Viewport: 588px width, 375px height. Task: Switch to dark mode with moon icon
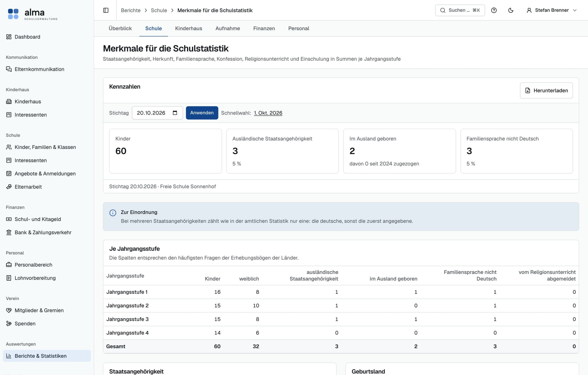pyautogui.click(x=511, y=10)
